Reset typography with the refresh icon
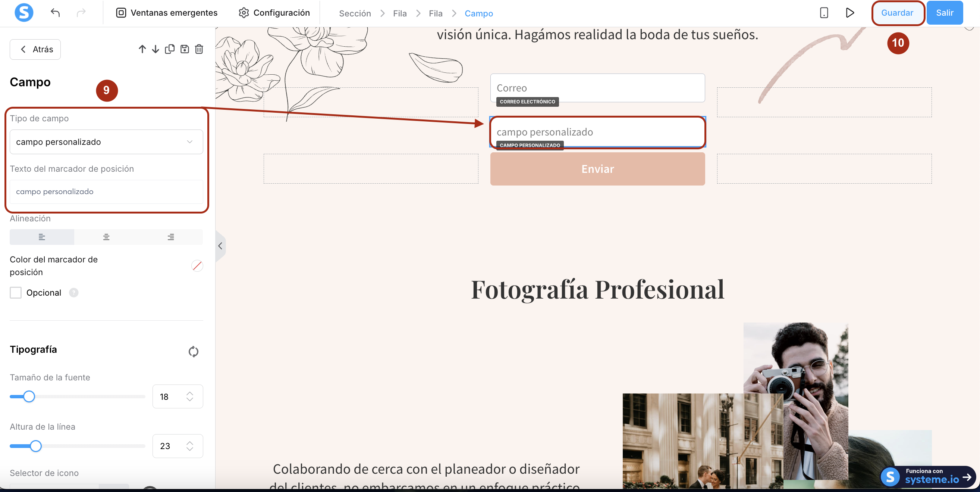 click(x=193, y=351)
